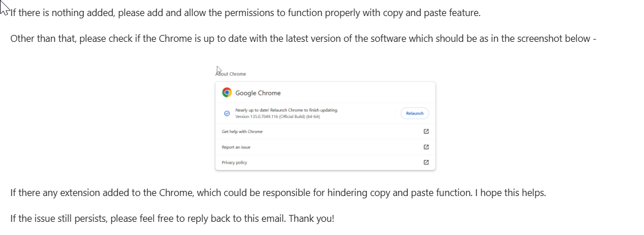The height and width of the screenshot is (235, 644).
Task: Click the Google Chrome title text
Action: 258,93
